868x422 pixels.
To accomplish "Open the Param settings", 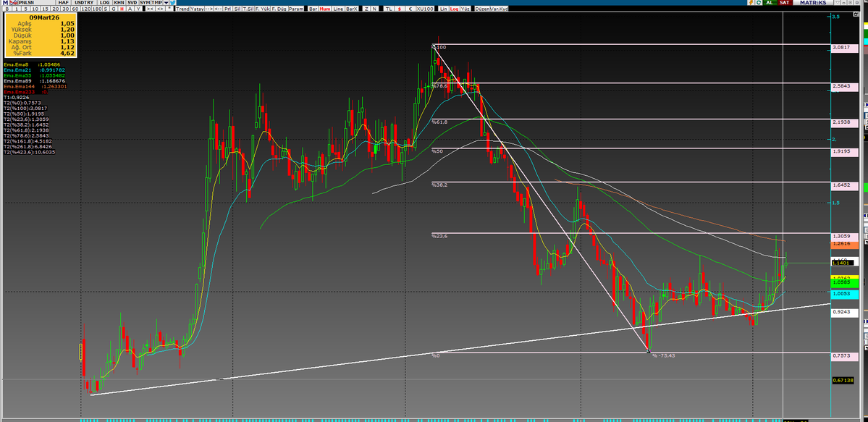I will [x=296, y=9].
